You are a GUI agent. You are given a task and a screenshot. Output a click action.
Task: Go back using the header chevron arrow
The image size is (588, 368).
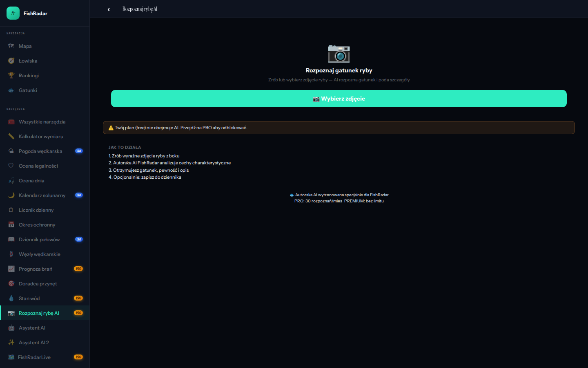pos(109,9)
